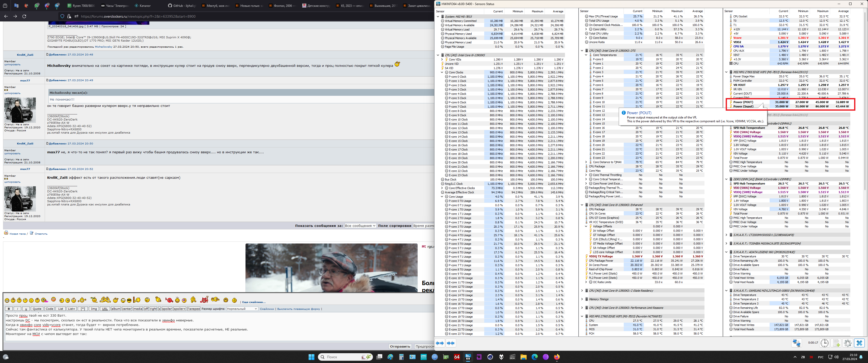Collapse the Core Clocks tree node
The image size is (868, 363).
pos(442,72)
